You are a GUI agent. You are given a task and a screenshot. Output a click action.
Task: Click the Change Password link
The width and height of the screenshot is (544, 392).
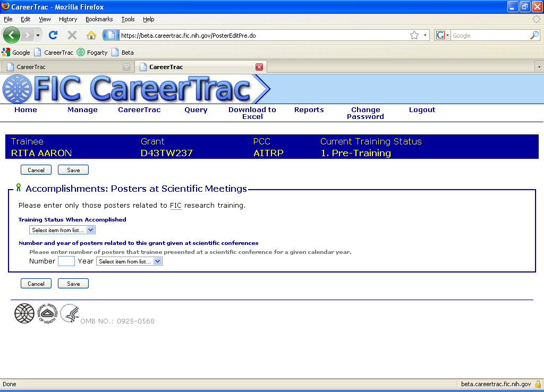pyautogui.click(x=365, y=113)
